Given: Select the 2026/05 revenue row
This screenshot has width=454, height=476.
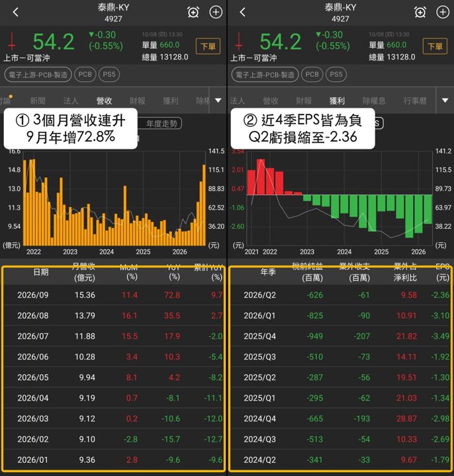Looking at the screenshot, I should point(113,377).
